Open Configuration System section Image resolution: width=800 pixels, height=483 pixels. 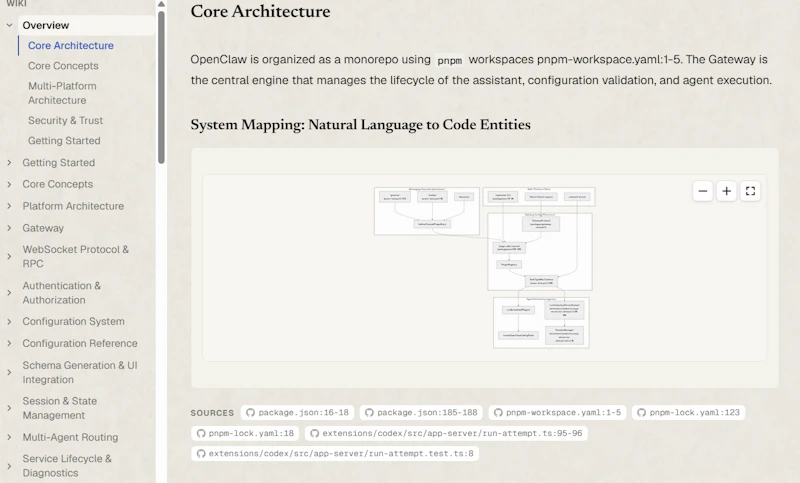73,321
